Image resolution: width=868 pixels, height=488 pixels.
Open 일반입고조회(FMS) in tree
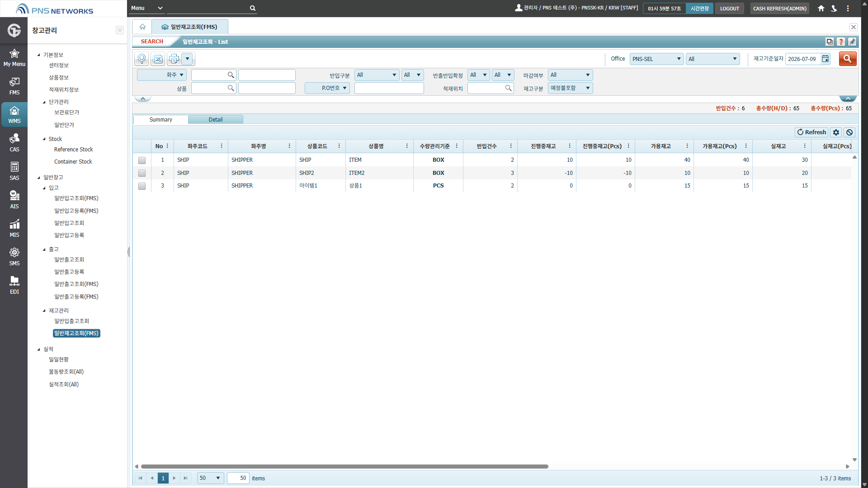[76, 198]
